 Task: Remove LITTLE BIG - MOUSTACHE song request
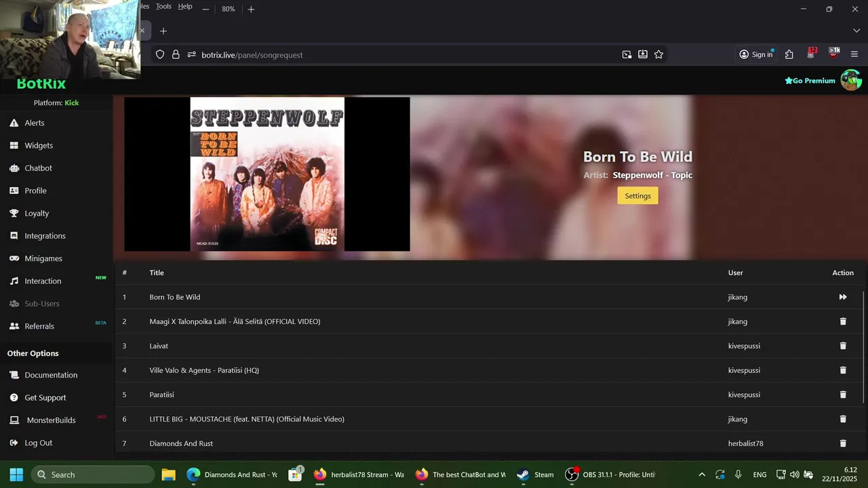click(843, 419)
